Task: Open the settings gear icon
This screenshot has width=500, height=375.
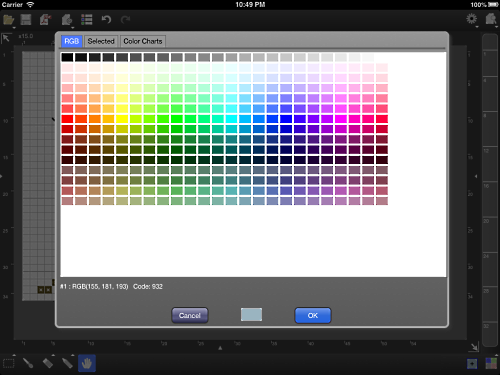Action: pos(471,19)
